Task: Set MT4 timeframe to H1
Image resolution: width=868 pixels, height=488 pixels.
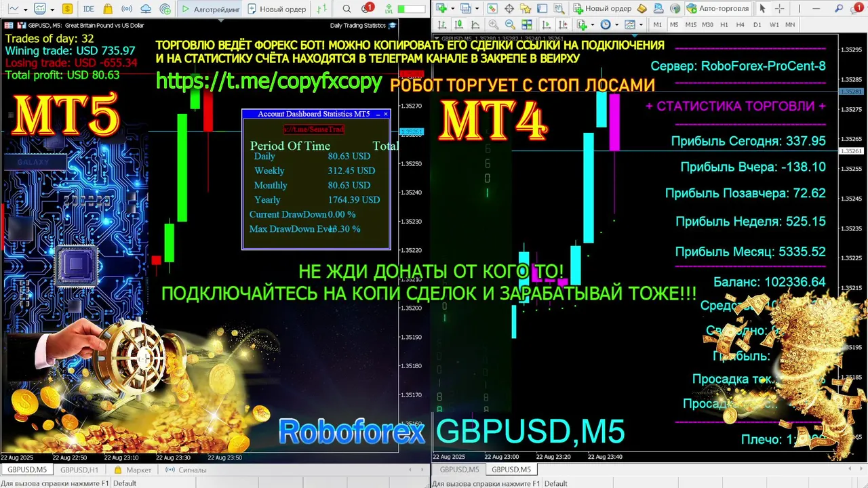Action: point(724,24)
